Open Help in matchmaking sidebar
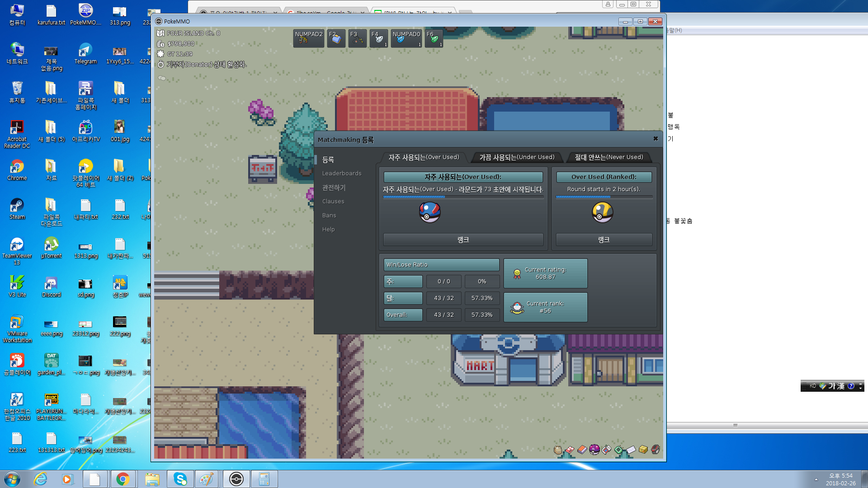 329,230
